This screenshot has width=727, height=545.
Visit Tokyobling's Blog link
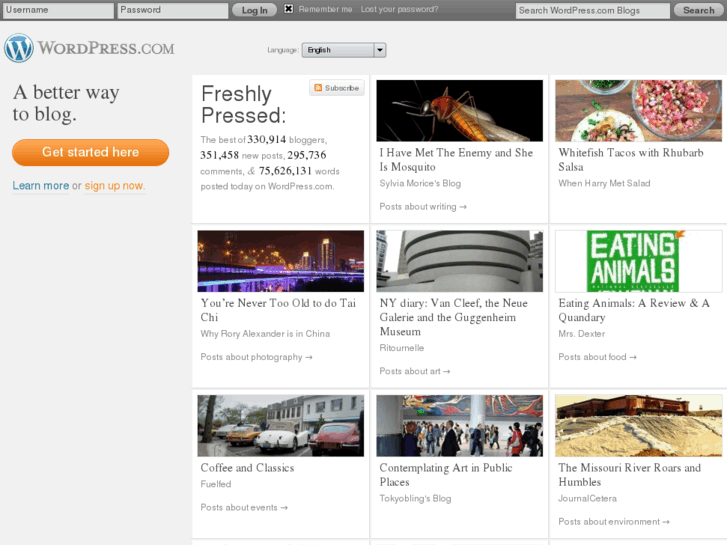[415, 498]
